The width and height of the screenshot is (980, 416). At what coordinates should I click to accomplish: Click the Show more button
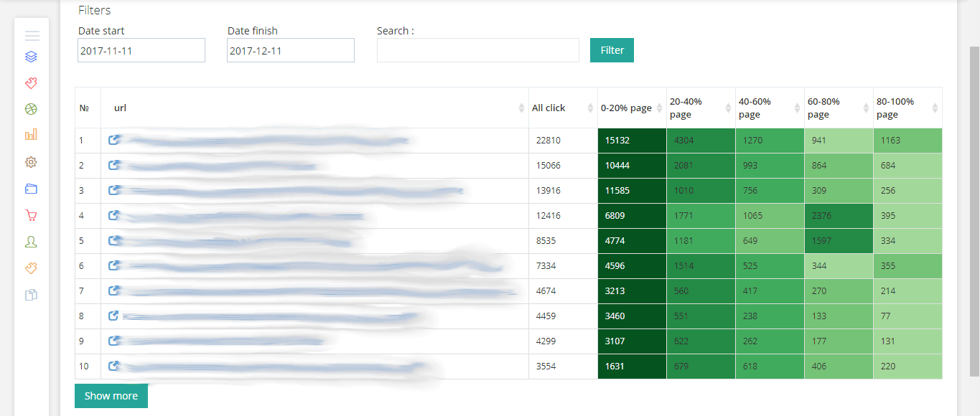coord(111,396)
